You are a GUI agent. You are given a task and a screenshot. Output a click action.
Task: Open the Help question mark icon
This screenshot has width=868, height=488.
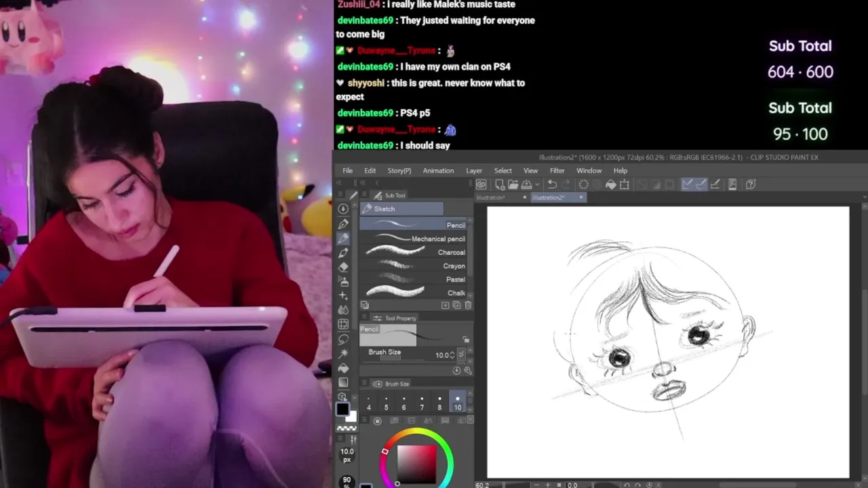coord(751,184)
